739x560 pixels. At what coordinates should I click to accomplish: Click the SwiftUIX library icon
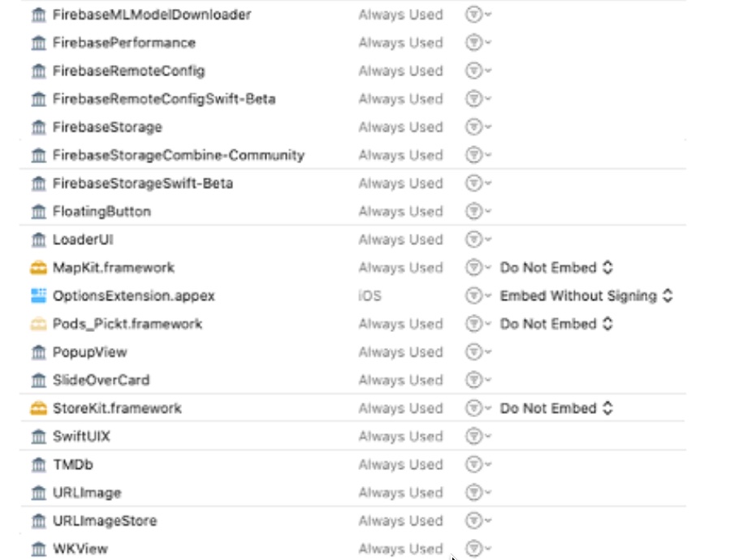(38, 437)
